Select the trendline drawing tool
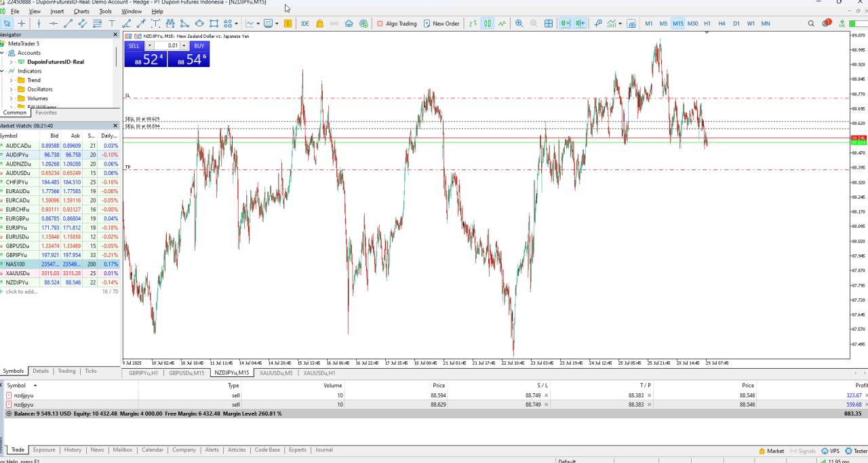 point(68,23)
